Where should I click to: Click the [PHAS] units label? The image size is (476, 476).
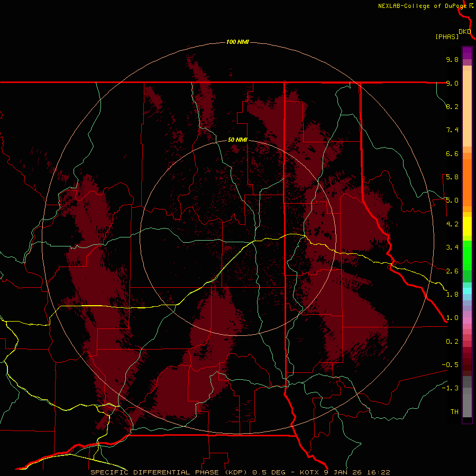click(x=447, y=37)
